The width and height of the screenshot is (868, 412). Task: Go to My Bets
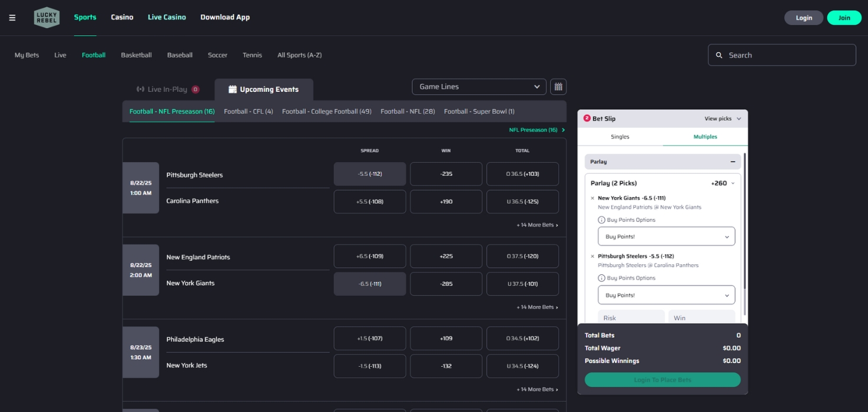(26, 55)
